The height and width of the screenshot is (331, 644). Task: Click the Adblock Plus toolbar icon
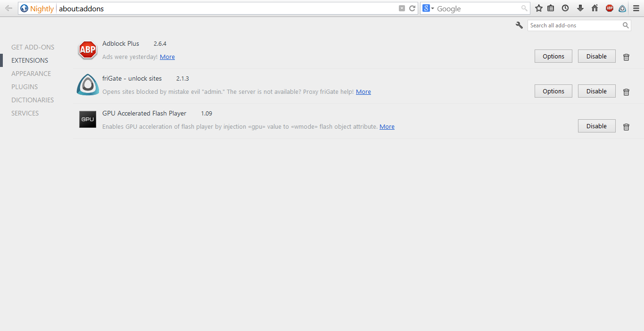coord(610,8)
